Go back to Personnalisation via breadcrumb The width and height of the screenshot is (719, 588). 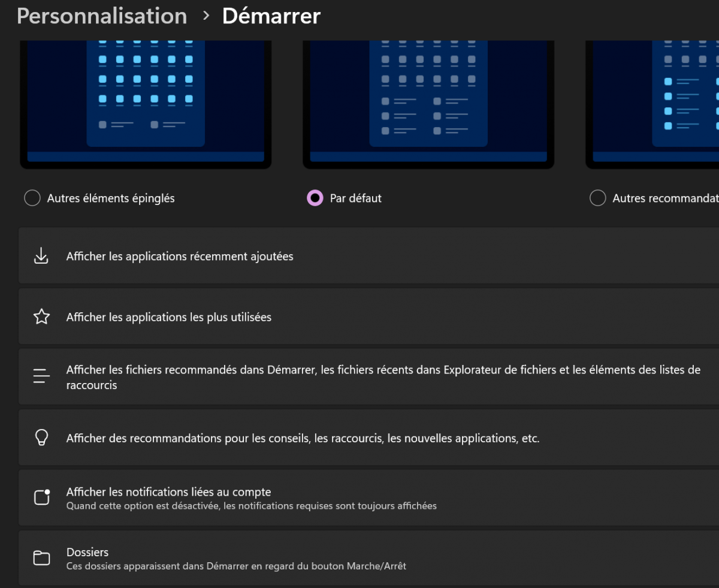click(102, 16)
